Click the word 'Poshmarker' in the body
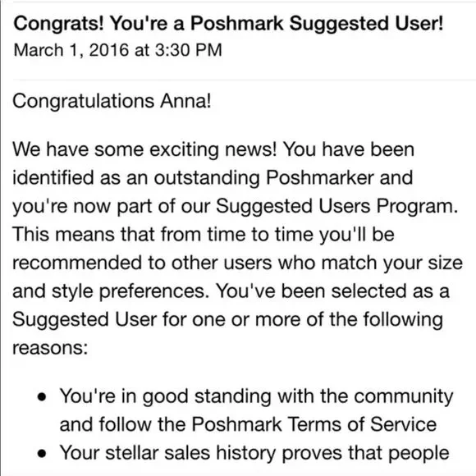This screenshot has width=476, height=476. 320,177
